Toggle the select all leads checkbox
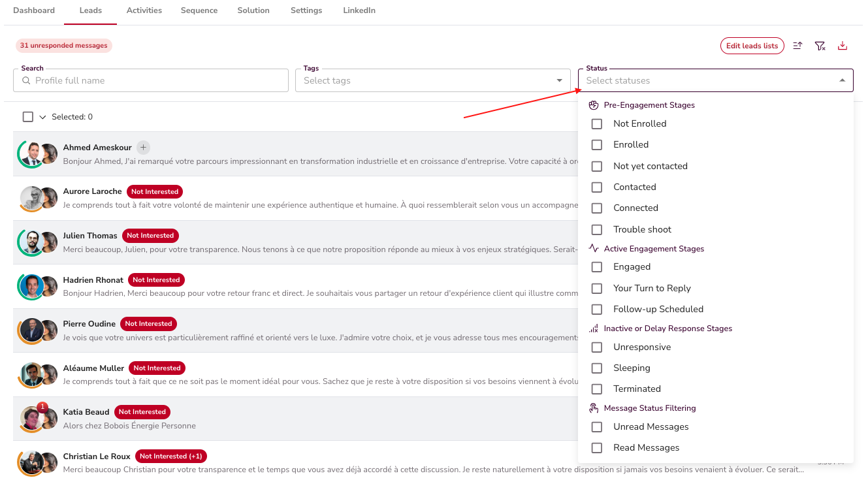The width and height of the screenshot is (868, 482). [28, 117]
